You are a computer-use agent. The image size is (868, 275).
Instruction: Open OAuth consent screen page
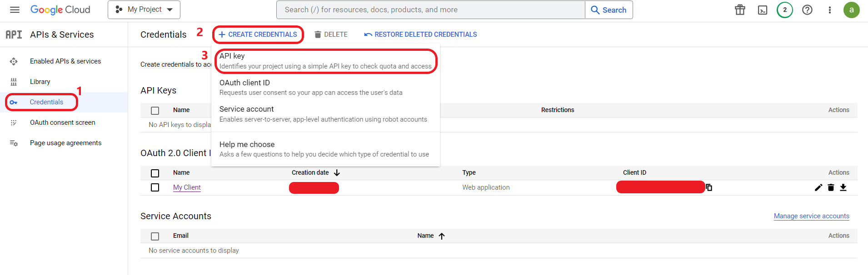pyautogui.click(x=63, y=123)
